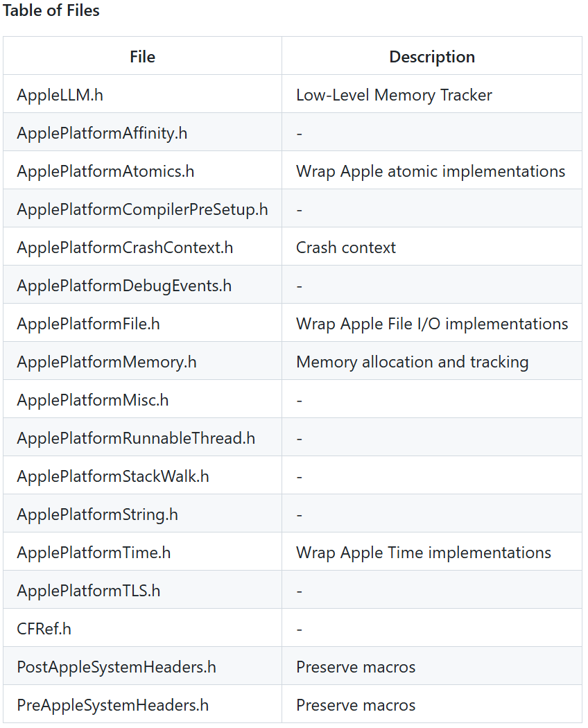Click the ApplePlatformMisc.h entry
Viewport: 588px width, 728px height.
click(92, 400)
